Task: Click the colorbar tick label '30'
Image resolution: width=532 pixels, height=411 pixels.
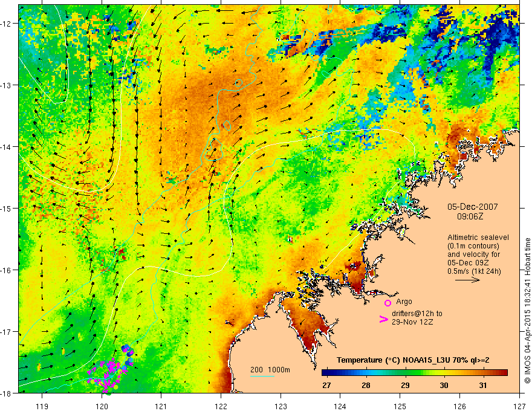Action: pyautogui.click(x=444, y=386)
